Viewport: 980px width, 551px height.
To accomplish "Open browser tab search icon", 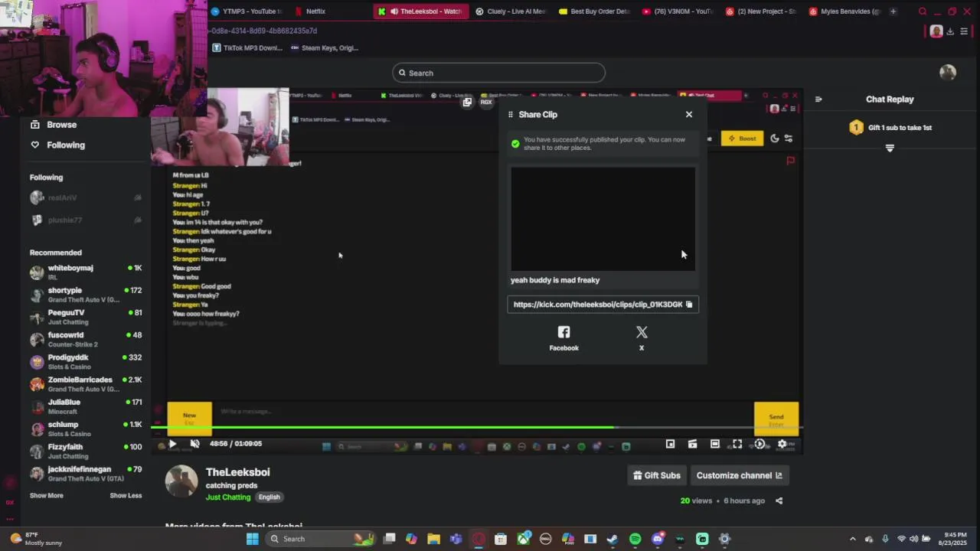I will click(x=923, y=11).
